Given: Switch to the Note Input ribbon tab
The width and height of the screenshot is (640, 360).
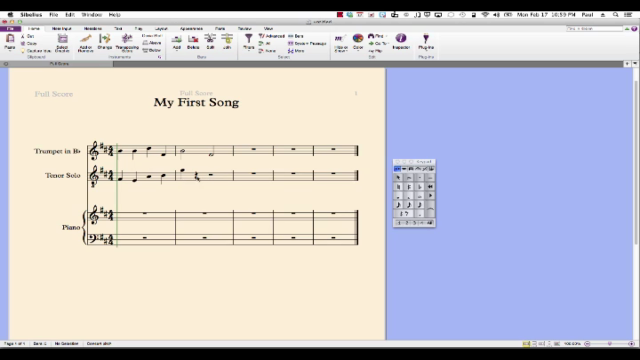Looking at the screenshot, I should pos(62,29).
